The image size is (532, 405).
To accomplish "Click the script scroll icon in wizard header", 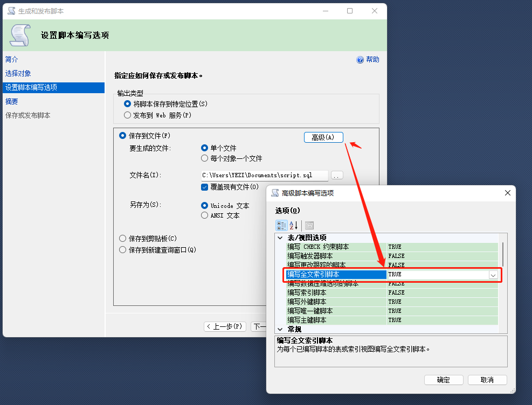I will click(20, 36).
